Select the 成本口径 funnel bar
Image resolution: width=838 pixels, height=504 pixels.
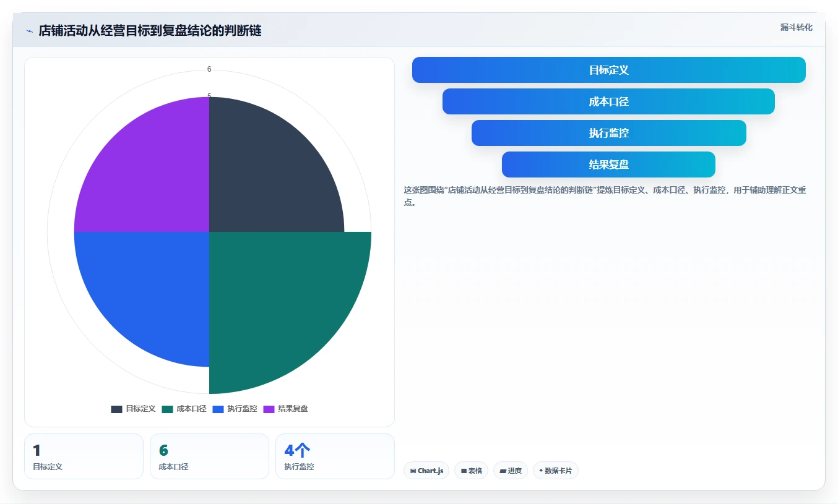click(x=608, y=101)
